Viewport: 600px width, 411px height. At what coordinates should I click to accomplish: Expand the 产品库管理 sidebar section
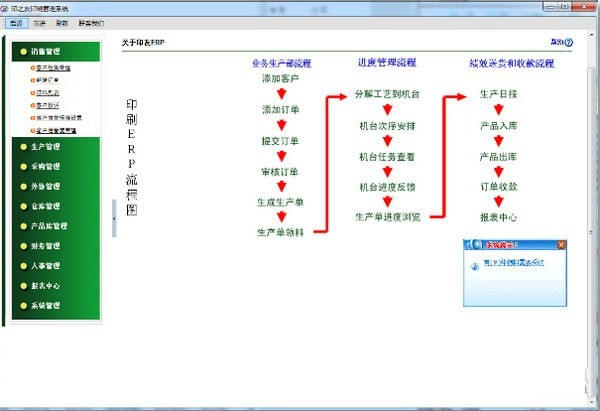(56, 226)
